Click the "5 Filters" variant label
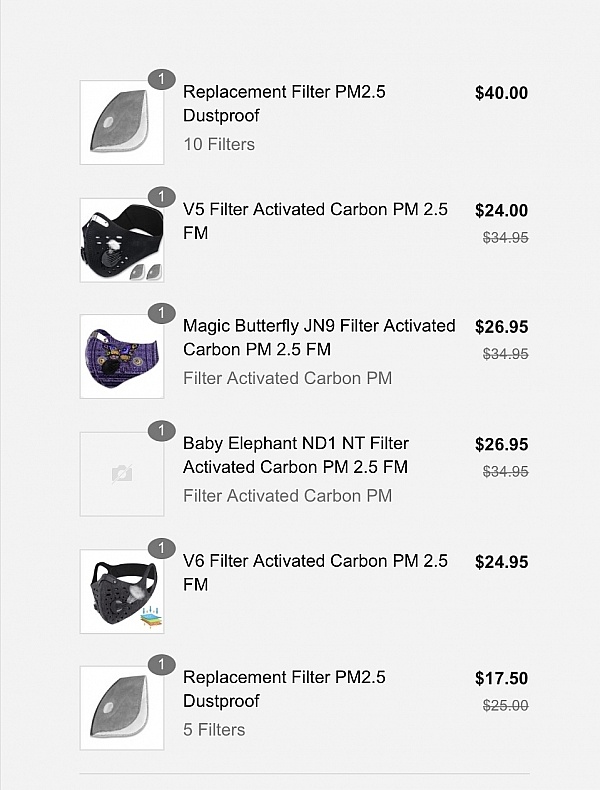600x790 pixels. pyautogui.click(x=214, y=730)
